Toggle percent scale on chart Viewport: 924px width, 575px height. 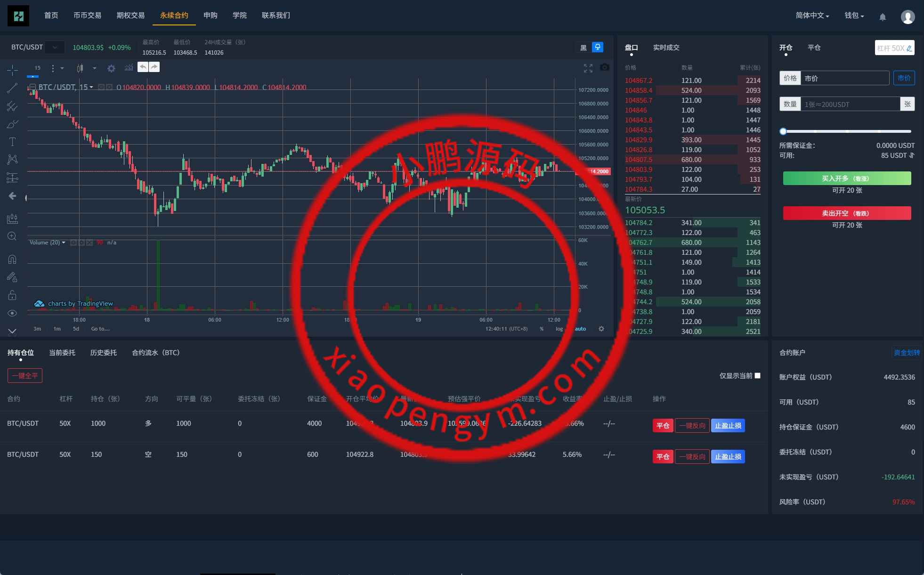pyautogui.click(x=542, y=329)
